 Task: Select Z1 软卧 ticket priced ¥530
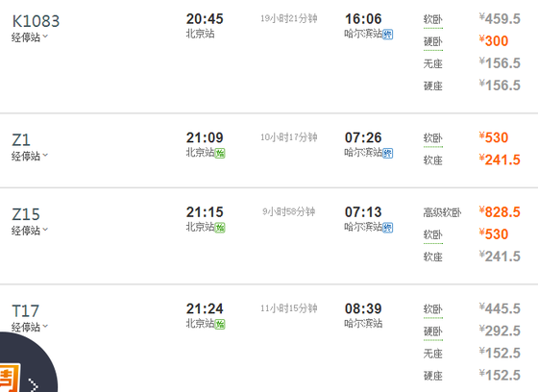(x=494, y=137)
